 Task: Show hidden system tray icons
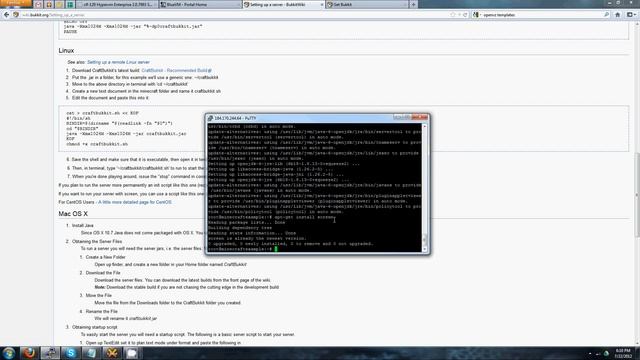point(590,353)
